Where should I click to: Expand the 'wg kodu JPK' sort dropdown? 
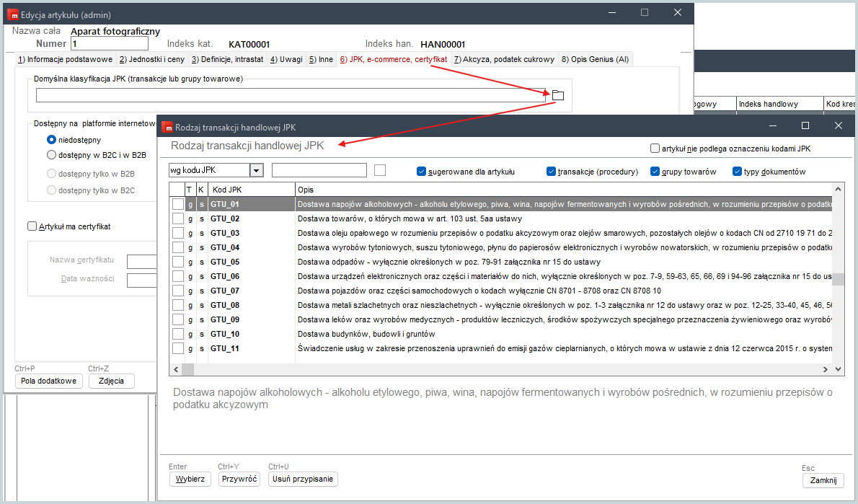click(x=256, y=171)
